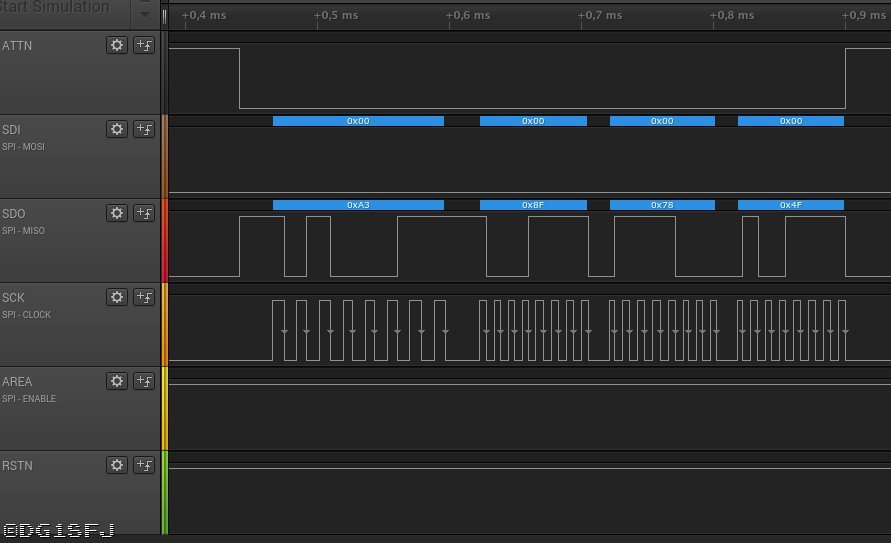The width and height of the screenshot is (891, 543).
Task: Toggle the trigger on the RSTN channel
Action: 144,465
